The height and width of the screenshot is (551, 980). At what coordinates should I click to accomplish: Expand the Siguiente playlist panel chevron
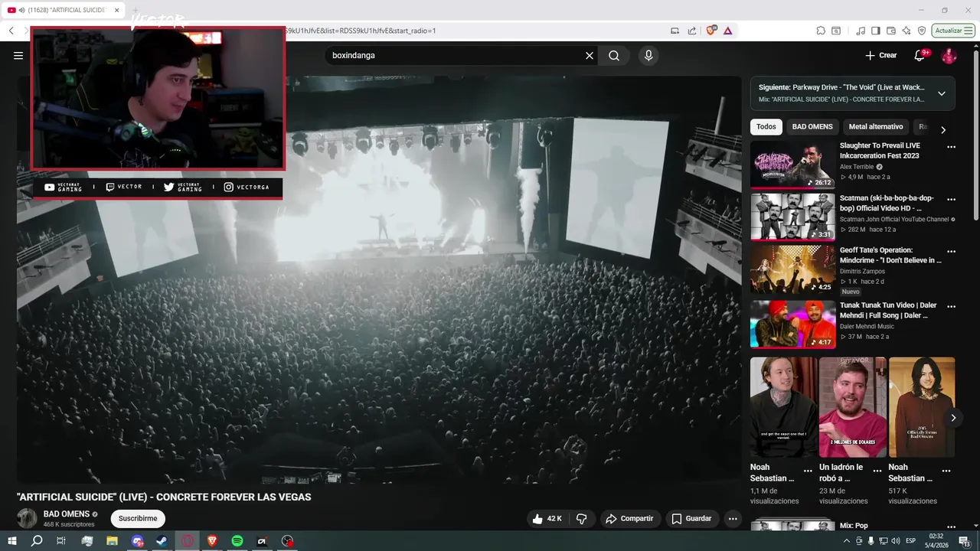tap(942, 93)
